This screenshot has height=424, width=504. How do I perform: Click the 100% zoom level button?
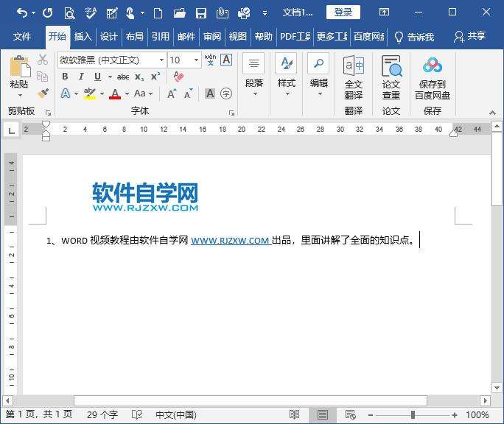coord(477,414)
